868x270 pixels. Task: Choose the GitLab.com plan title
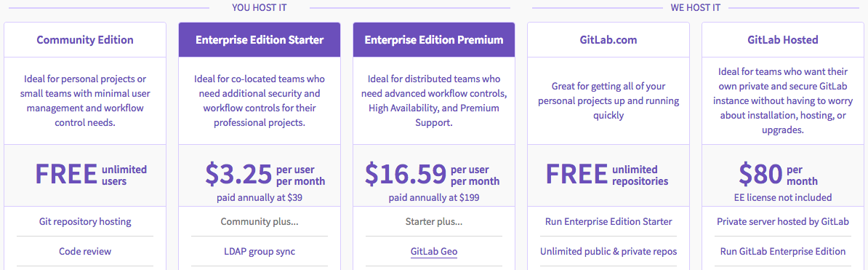[608, 40]
